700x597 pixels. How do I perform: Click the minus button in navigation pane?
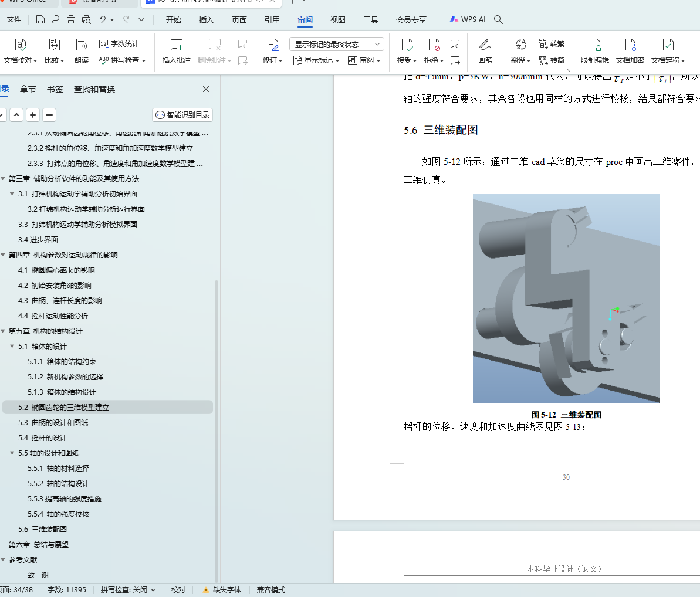pyautogui.click(x=49, y=115)
